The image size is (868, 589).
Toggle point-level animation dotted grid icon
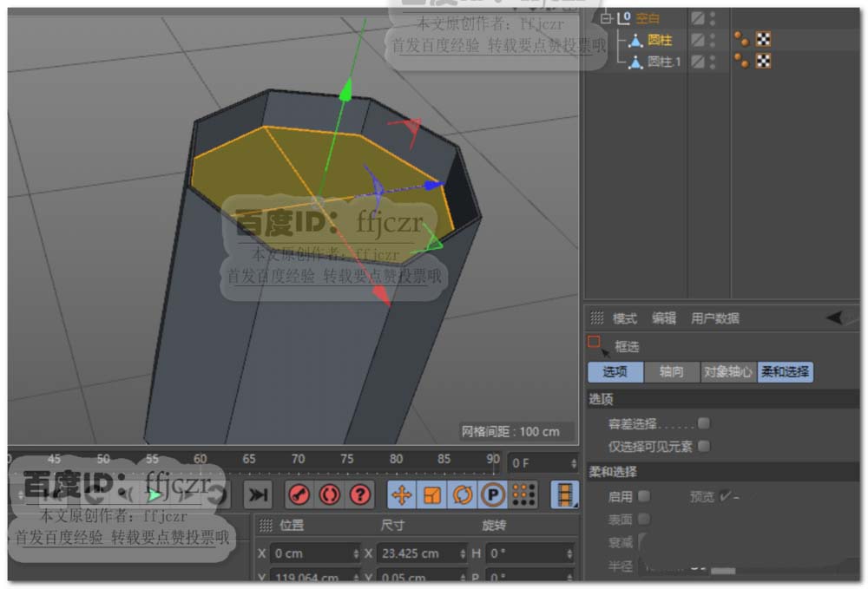click(x=523, y=494)
